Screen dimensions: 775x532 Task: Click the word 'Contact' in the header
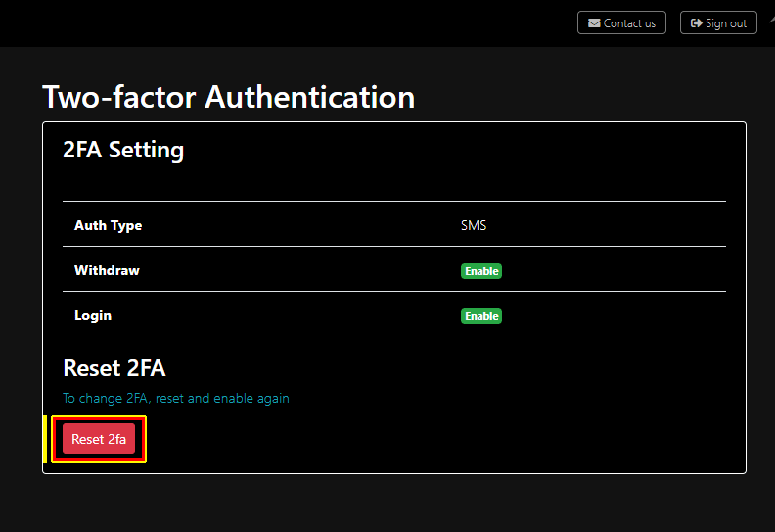point(622,23)
